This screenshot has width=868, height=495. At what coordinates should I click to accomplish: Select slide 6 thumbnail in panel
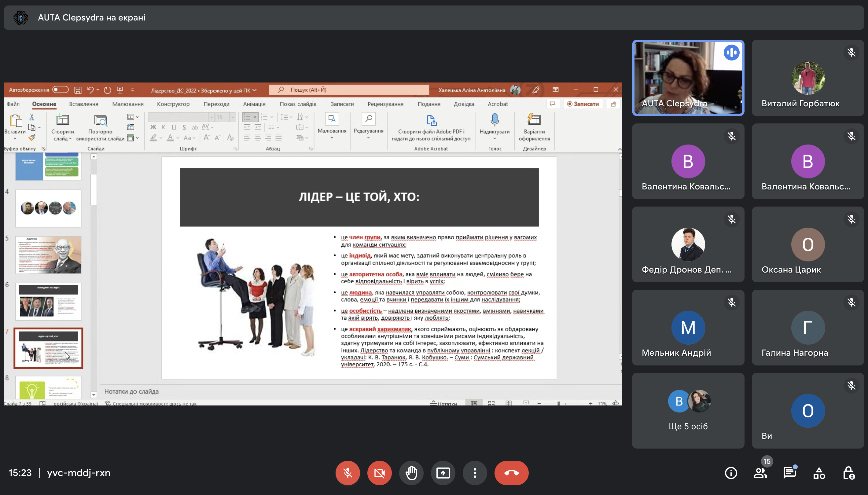coord(48,302)
